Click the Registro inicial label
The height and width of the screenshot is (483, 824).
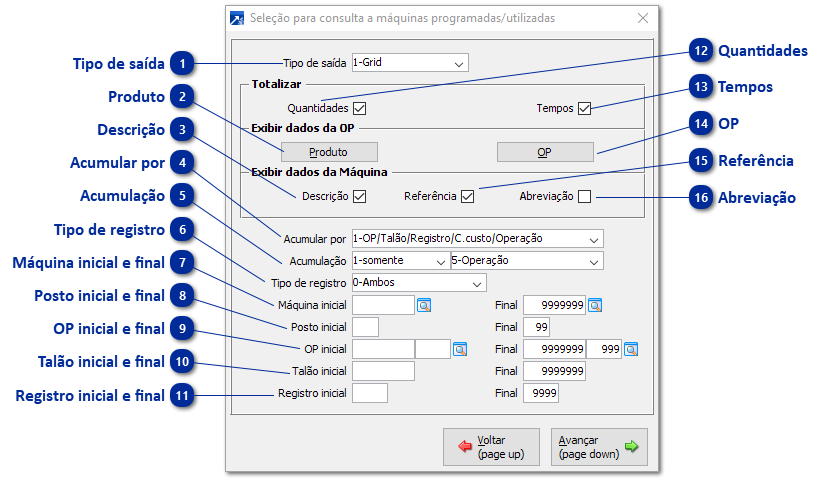point(312,393)
